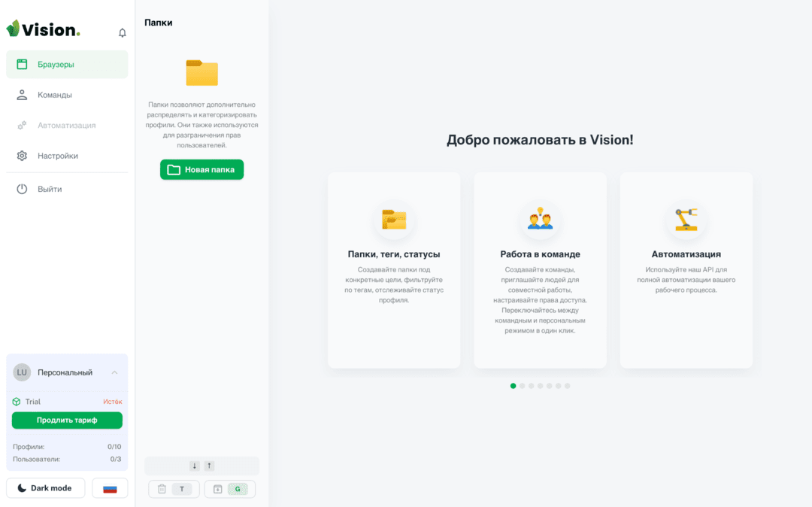This screenshot has width=812, height=507.
Task: Open the Папки, теги, статусы card
Action: (x=394, y=270)
